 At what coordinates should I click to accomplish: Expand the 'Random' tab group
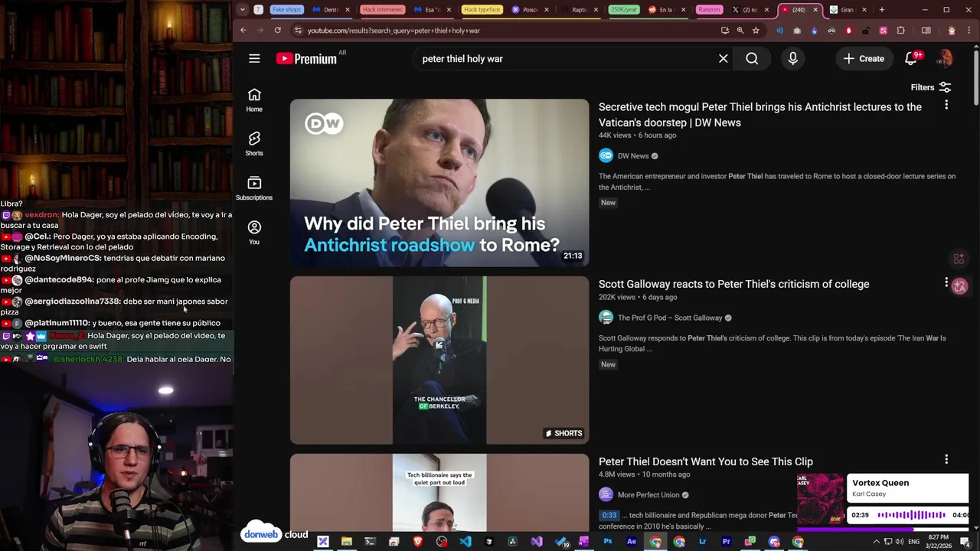(709, 10)
